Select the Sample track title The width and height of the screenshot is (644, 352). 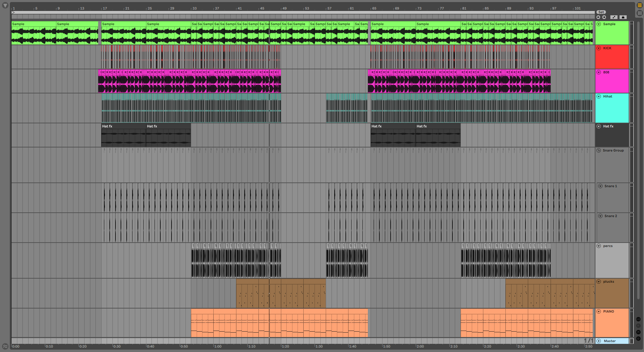[x=609, y=24]
